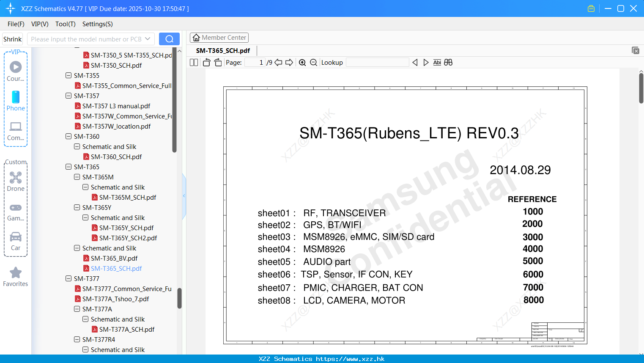Rotate page clockwise

coord(218,62)
